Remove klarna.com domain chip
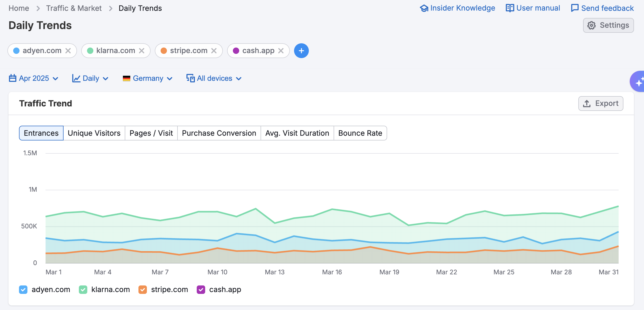 [x=142, y=51]
